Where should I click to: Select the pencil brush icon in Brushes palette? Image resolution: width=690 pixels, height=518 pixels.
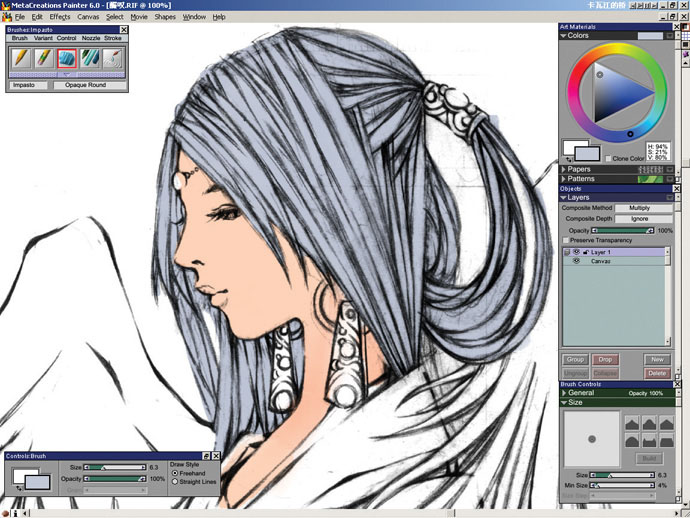coord(22,59)
